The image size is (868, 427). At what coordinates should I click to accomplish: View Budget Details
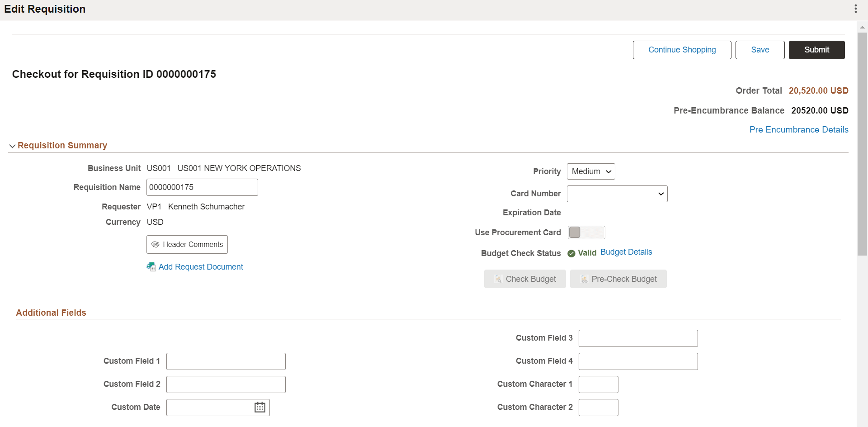click(x=627, y=252)
